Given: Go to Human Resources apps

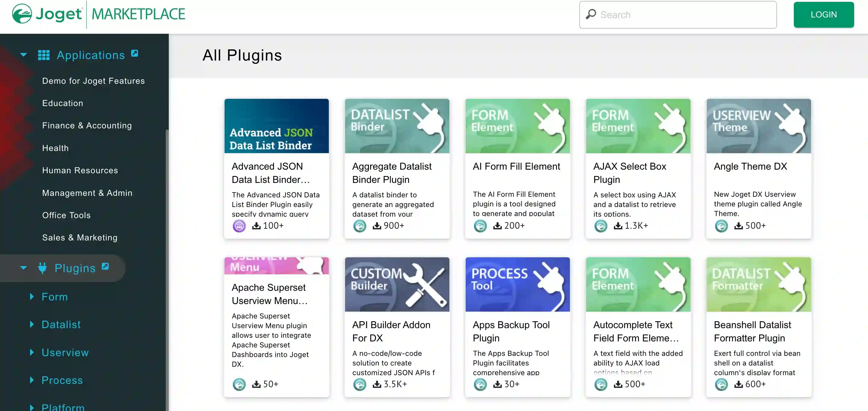Looking at the screenshot, I should [80, 170].
